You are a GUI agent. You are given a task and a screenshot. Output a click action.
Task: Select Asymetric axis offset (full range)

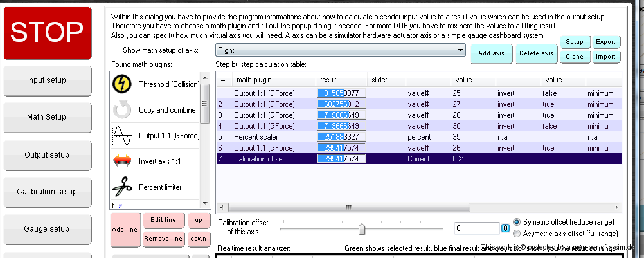[517, 234]
